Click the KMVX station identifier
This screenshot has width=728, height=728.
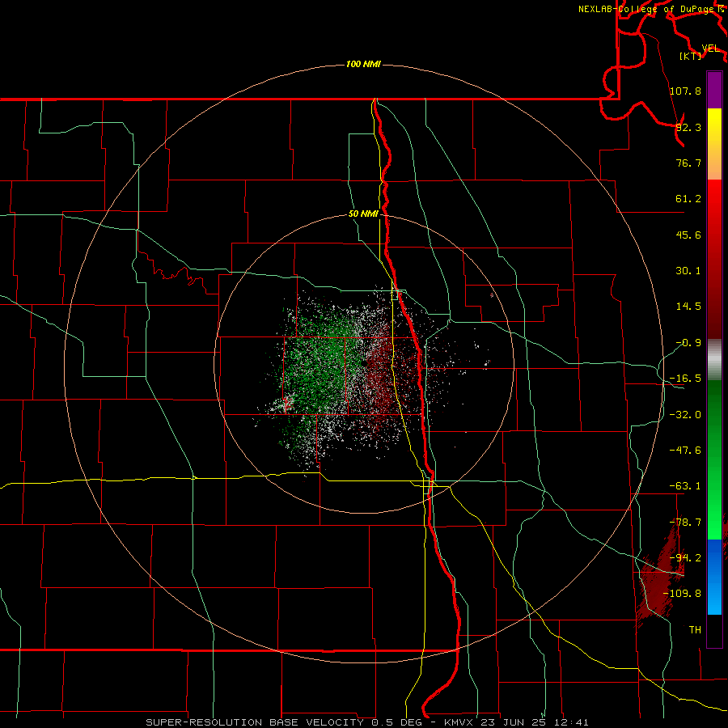tap(460, 722)
